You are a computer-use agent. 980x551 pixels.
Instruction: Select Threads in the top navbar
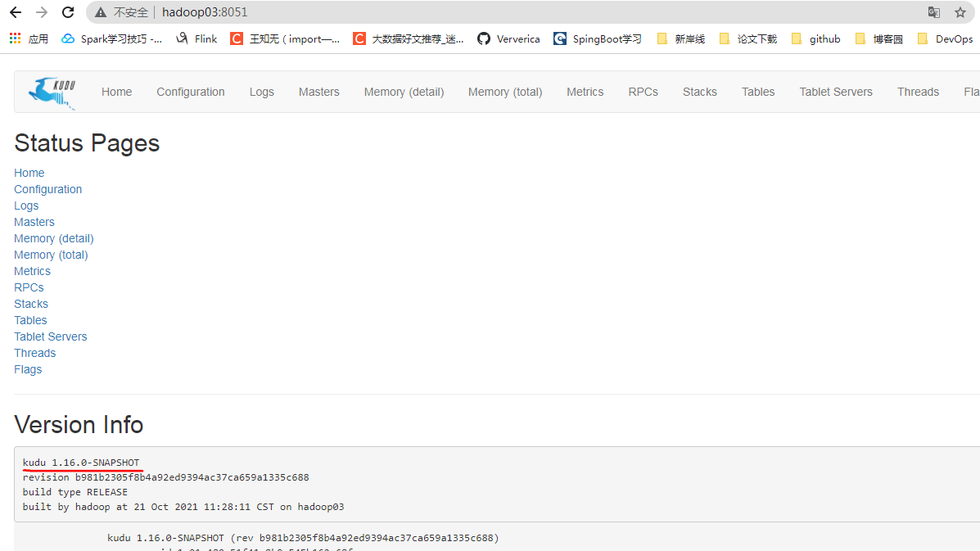point(918,92)
